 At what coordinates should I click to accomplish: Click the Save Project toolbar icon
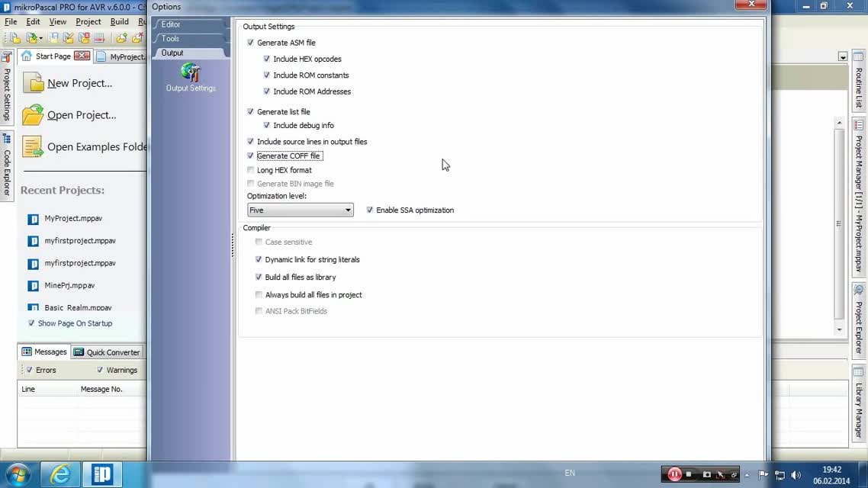click(53, 37)
